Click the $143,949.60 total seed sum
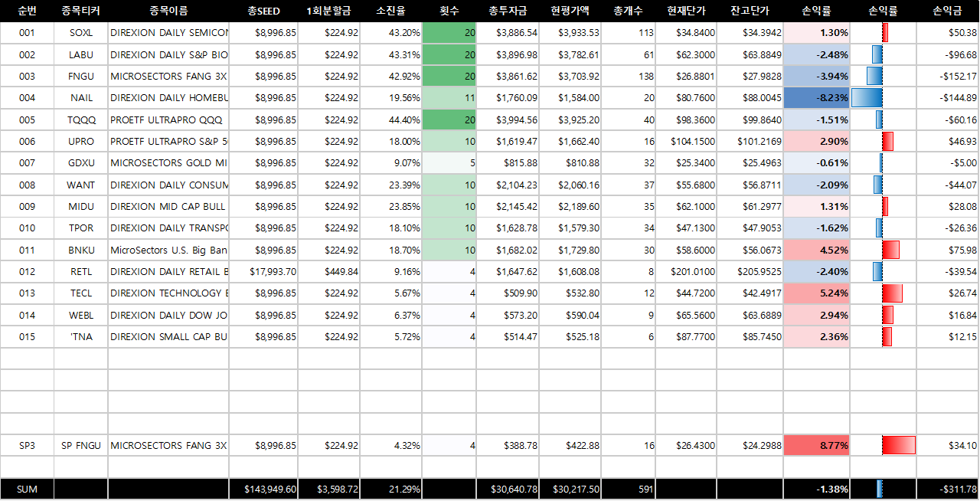This screenshot has height=501, width=980. coord(263,490)
